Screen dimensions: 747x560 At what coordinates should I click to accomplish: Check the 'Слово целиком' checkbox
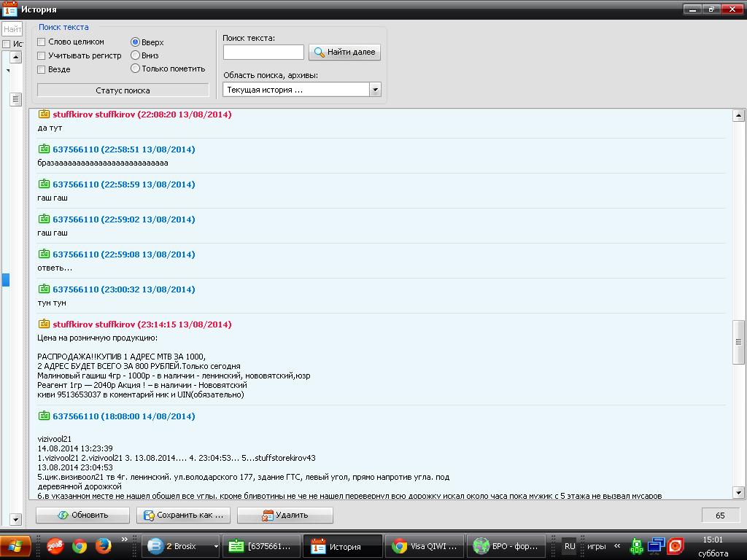(42, 42)
